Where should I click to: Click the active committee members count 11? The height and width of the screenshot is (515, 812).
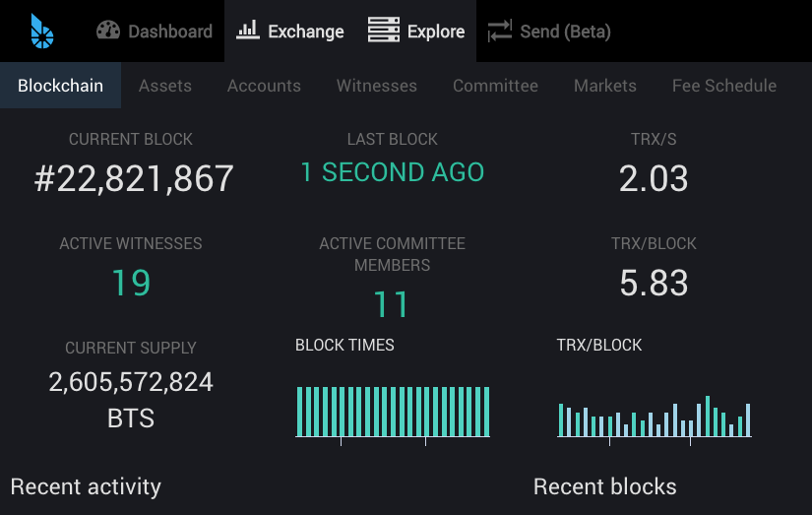point(392,304)
